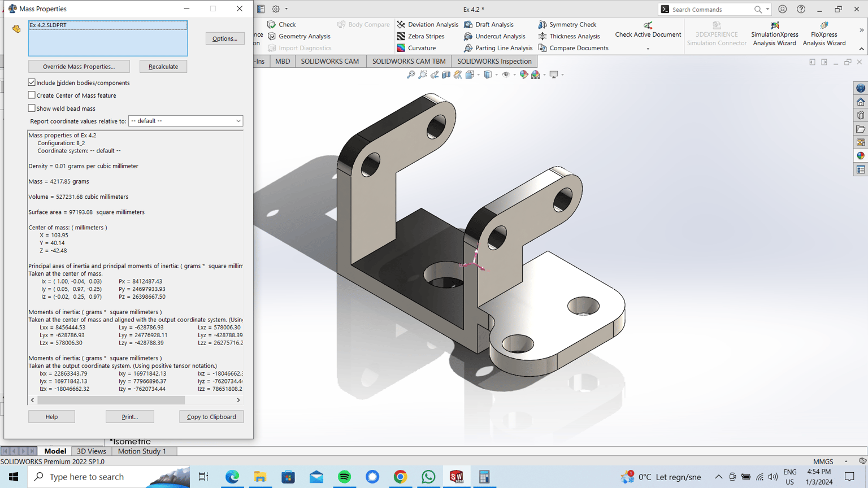This screenshot has height=488, width=868.
Task: Open Parting Line Analysis
Action: (498, 48)
